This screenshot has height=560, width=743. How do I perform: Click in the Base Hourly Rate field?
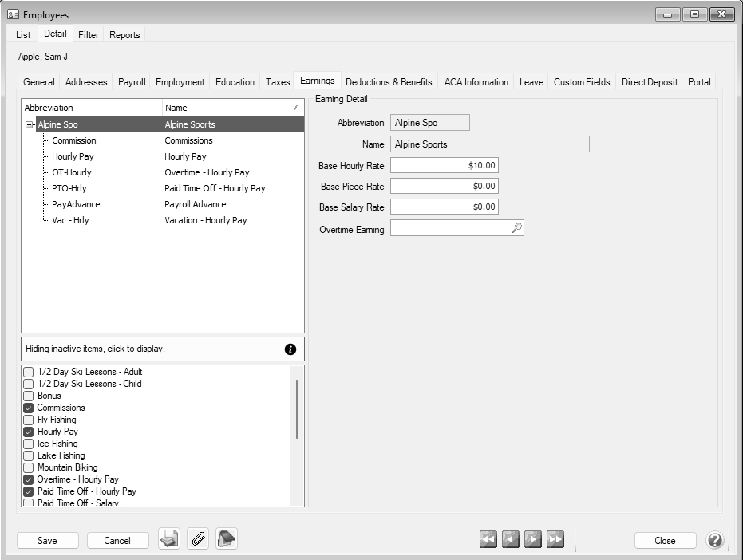click(x=445, y=166)
